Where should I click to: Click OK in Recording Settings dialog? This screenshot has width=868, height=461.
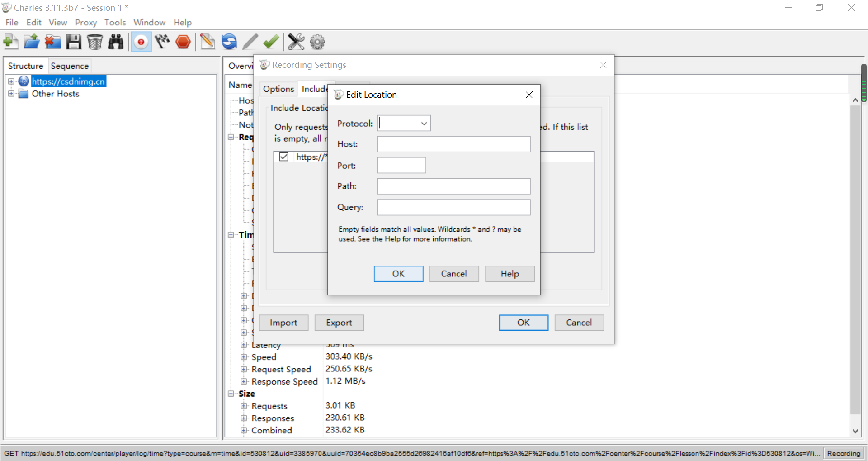[x=524, y=323]
